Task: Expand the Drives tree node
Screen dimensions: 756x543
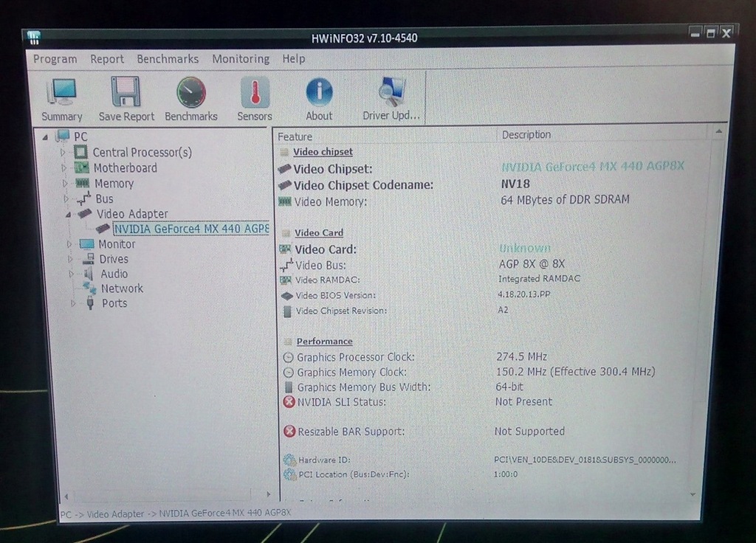Action: tap(70, 259)
